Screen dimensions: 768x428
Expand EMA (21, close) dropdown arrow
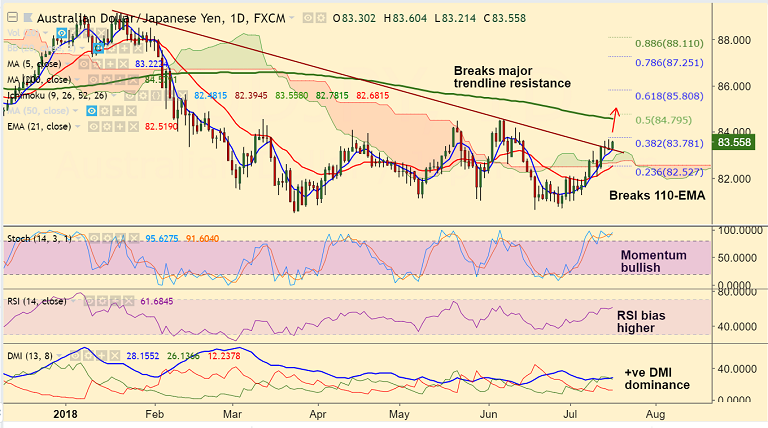coord(77,127)
